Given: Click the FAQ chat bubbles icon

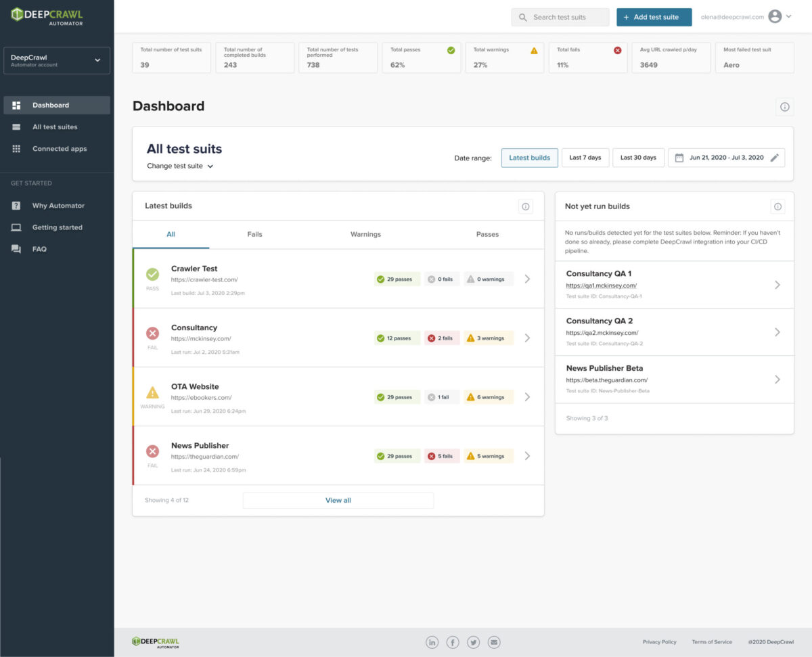Looking at the screenshot, I should (16, 249).
